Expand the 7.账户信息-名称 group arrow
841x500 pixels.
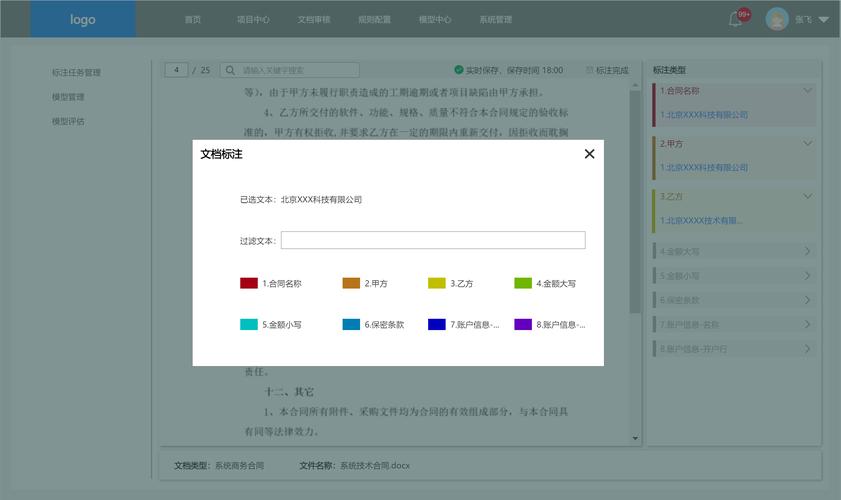point(807,325)
